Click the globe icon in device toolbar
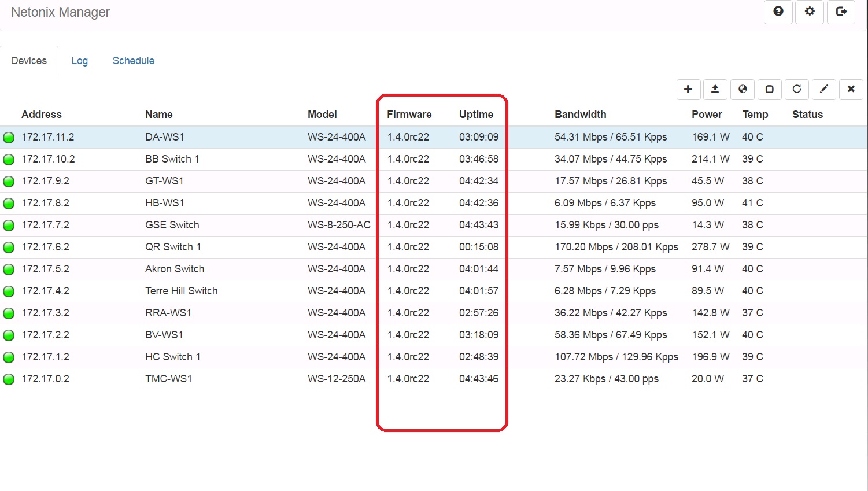The image size is (868, 491). point(743,89)
